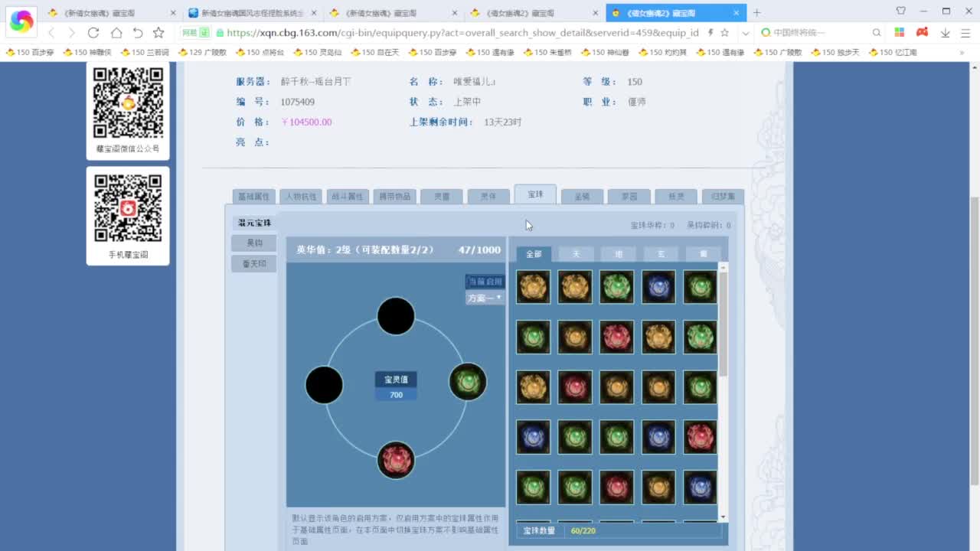Open the bookmarks overflow chevron
This screenshot has width=980, height=551.
963,52
